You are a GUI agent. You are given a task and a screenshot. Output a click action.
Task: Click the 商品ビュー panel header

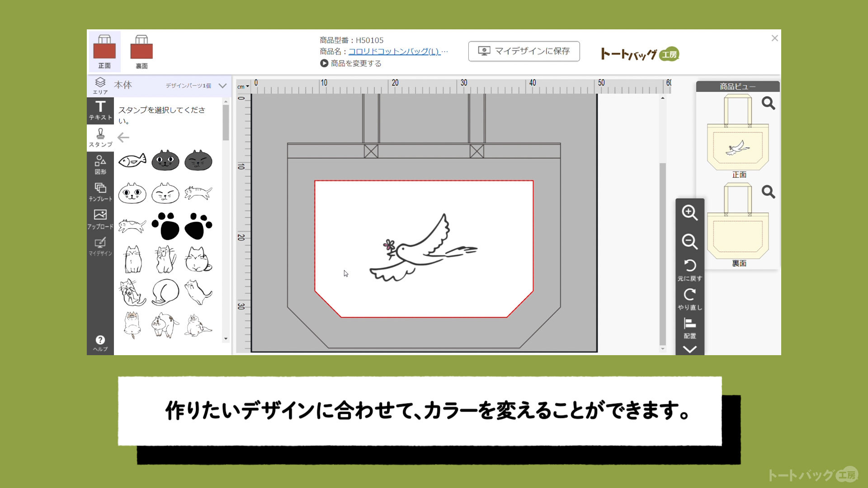click(738, 86)
